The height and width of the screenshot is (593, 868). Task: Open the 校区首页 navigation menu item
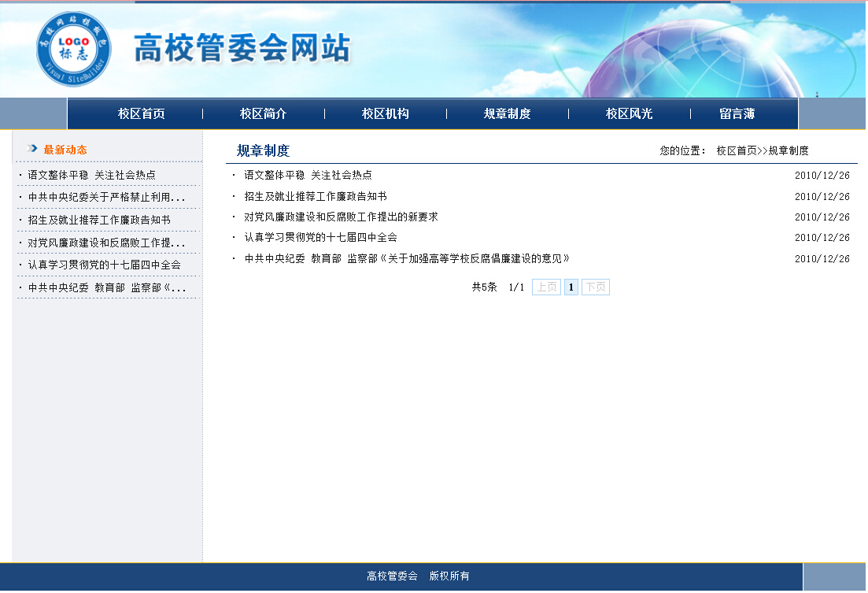click(142, 114)
